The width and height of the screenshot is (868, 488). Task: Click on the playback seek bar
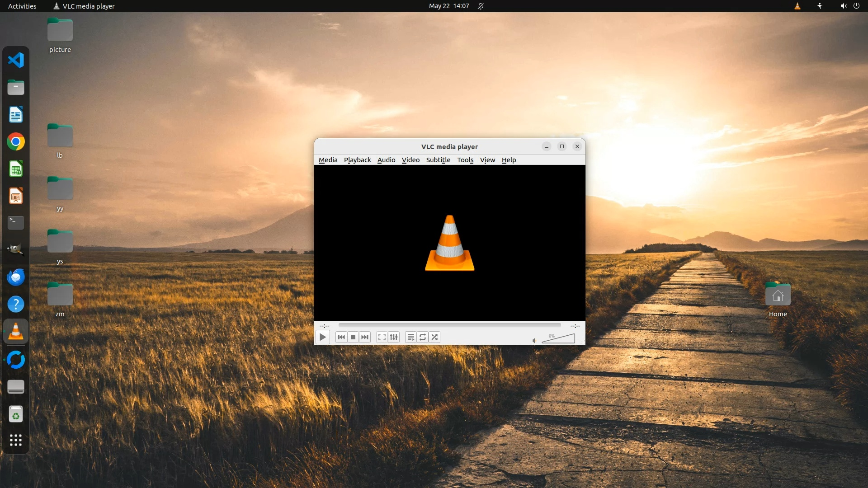coord(449,325)
